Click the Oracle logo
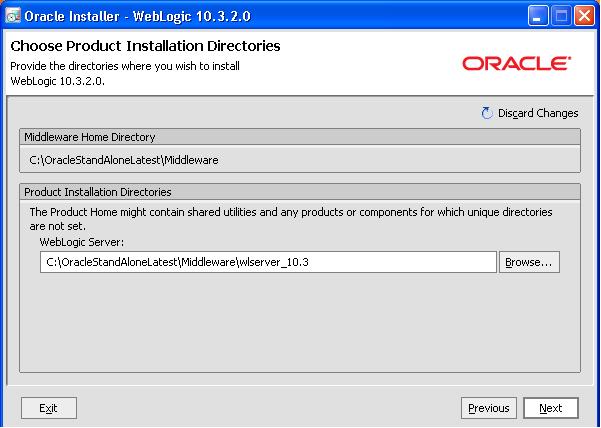 [x=516, y=63]
